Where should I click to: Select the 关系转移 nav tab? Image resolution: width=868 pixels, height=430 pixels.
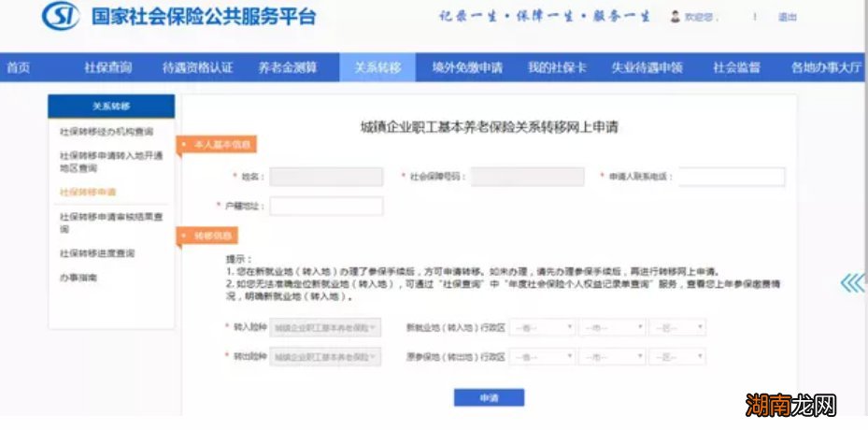[377, 67]
